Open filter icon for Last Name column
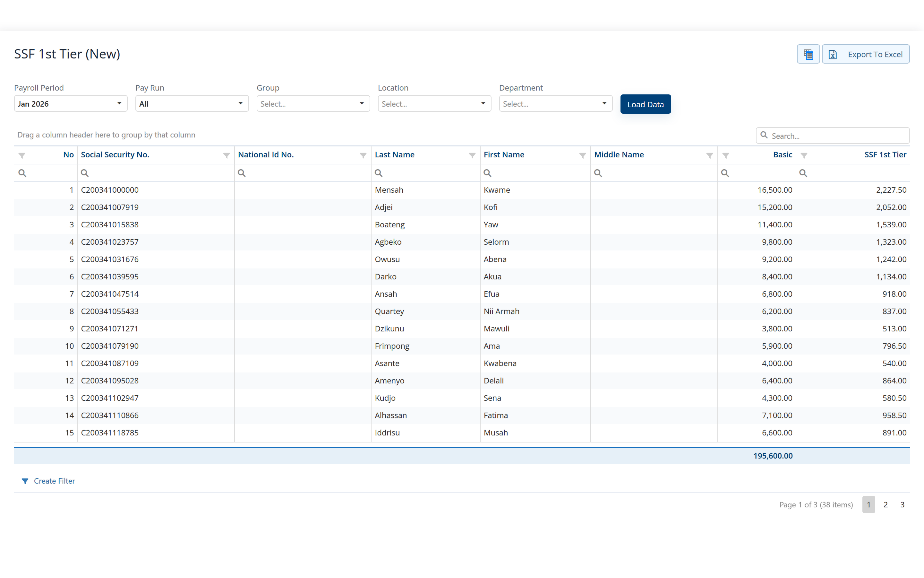This screenshot has height=578, width=924. 472,155
